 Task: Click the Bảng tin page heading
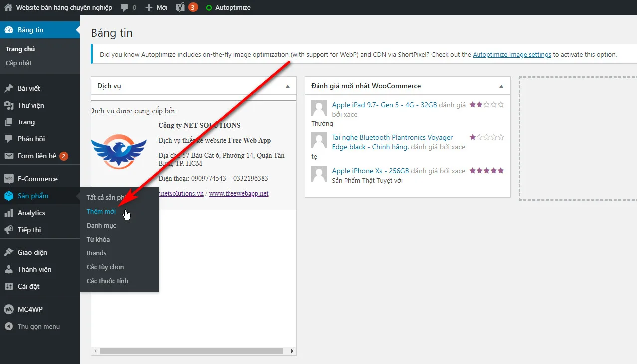112,33
